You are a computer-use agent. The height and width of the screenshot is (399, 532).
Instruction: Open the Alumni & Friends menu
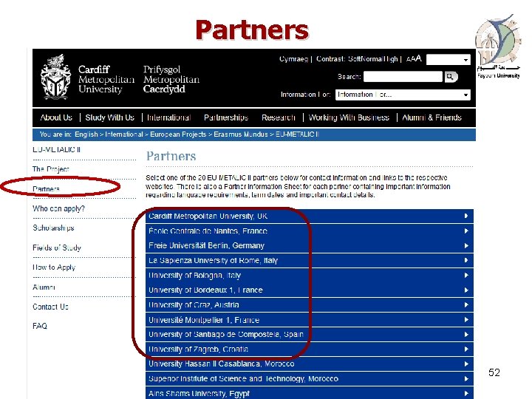tap(432, 117)
